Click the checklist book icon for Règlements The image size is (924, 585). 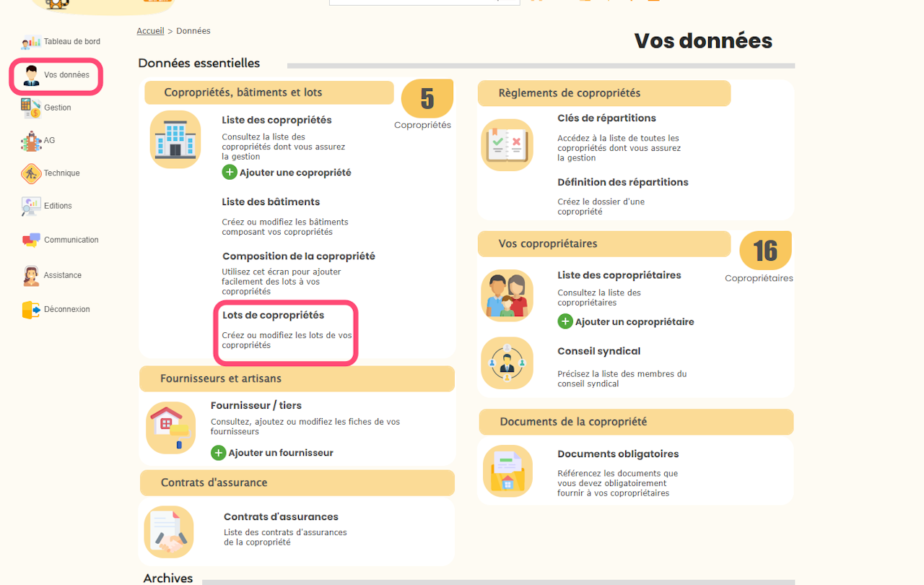pyautogui.click(x=507, y=145)
